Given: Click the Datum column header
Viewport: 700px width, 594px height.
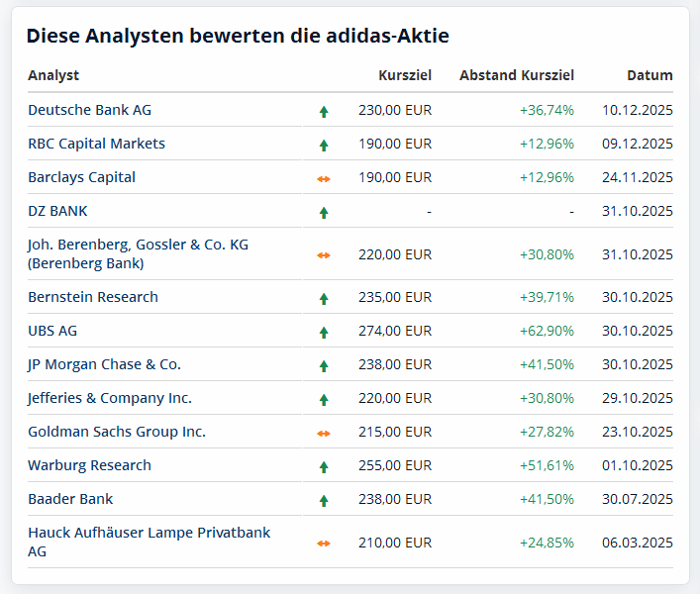Looking at the screenshot, I should (650, 75).
